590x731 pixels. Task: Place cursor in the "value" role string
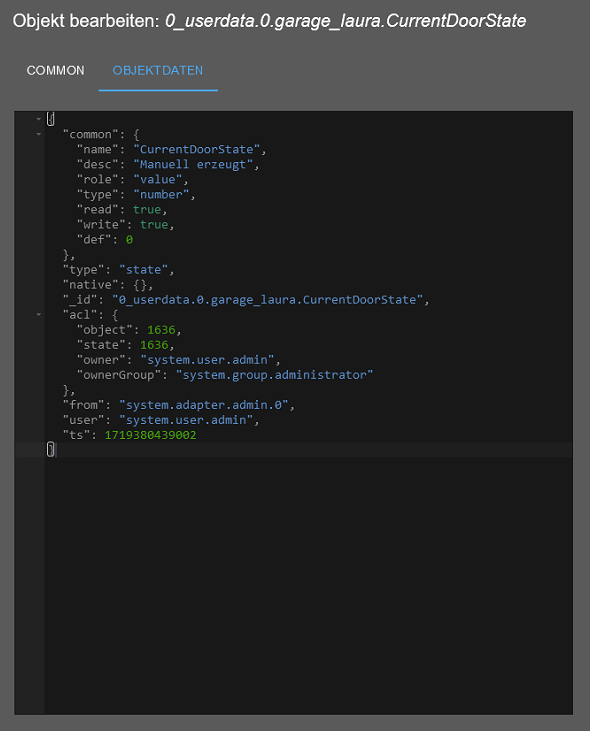point(158,179)
